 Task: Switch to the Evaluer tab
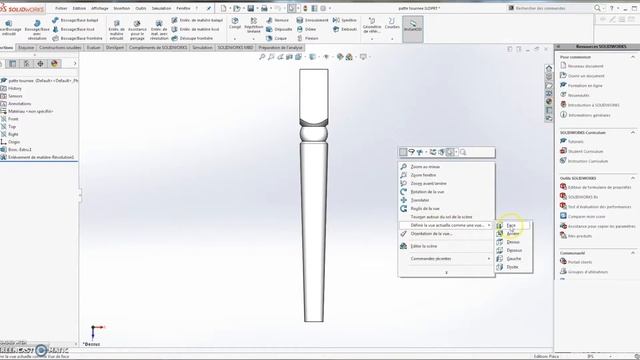coord(93,48)
